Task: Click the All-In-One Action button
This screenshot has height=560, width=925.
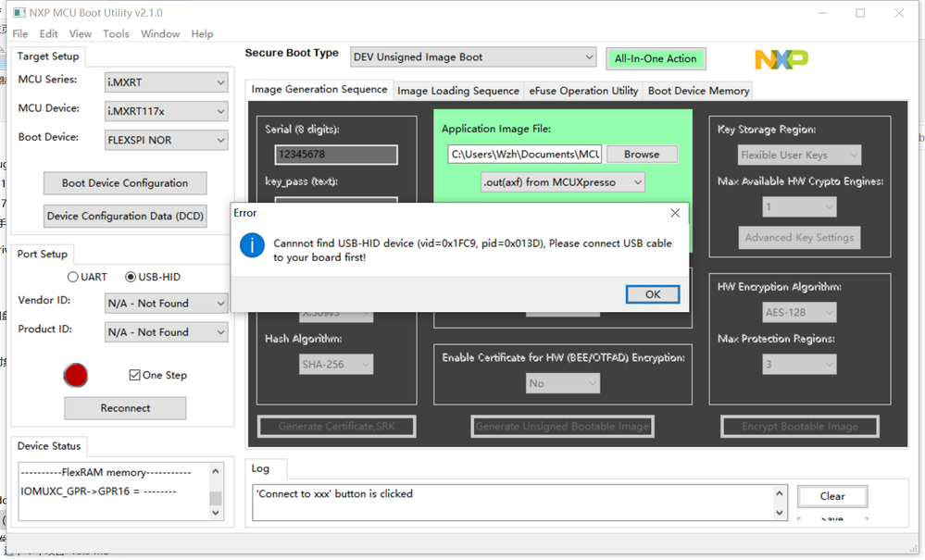Action: [656, 58]
